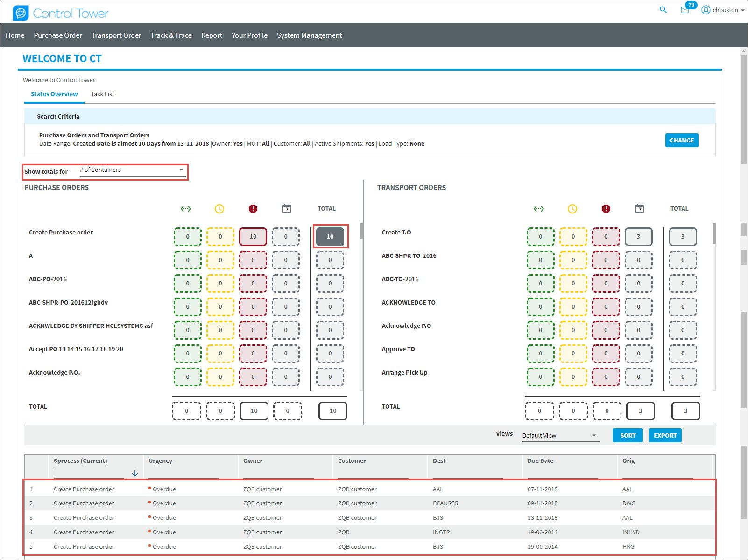Image resolution: width=748 pixels, height=560 pixels.
Task: Click Purchase Orders on-track green arrows icon
Action: [186, 209]
